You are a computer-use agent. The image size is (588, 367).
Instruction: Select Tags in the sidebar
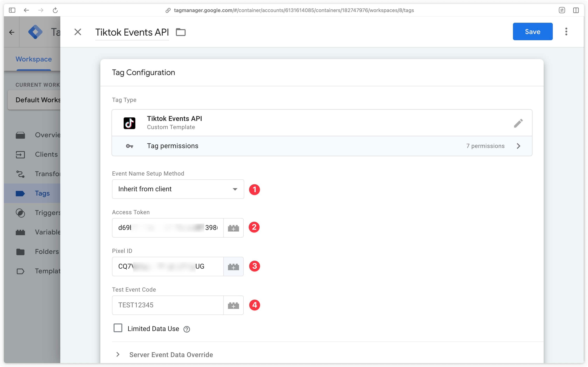pos(32,193)
